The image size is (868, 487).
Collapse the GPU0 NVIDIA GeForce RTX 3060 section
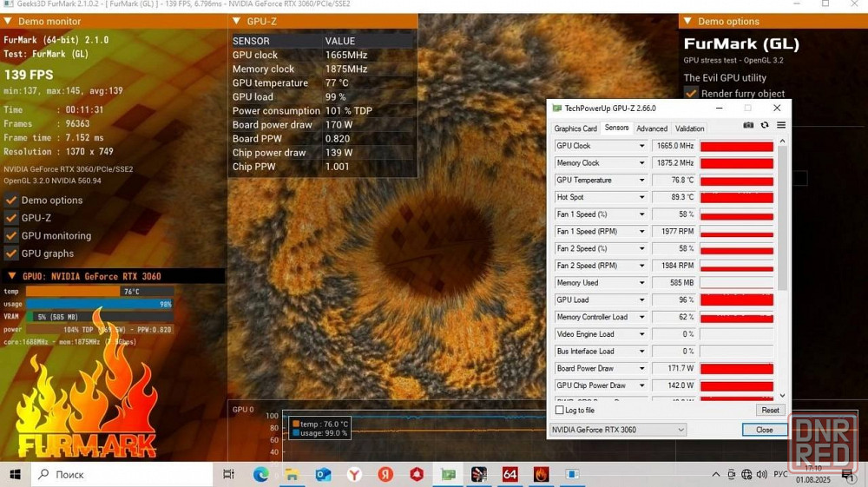tap(11, 275)
